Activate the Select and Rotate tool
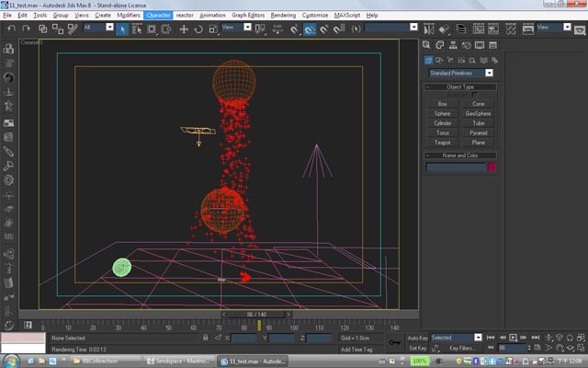588x368 pixels. [x=198, y=29]
